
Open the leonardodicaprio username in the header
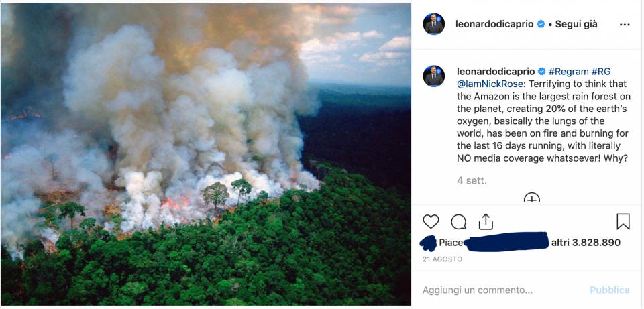coord(495,24)
